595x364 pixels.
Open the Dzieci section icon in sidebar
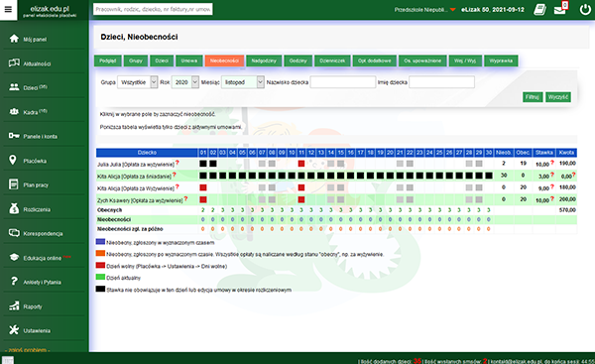[x=14, y=87]
